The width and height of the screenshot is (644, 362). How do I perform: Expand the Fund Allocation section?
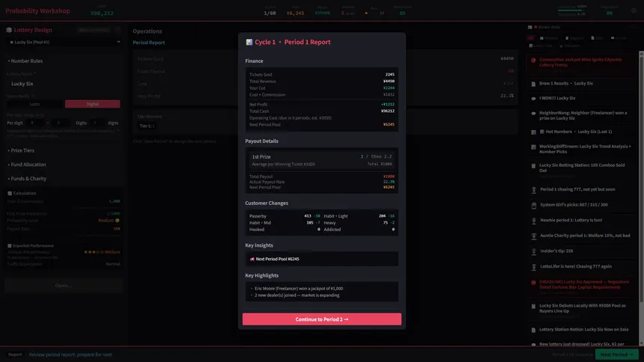(28, 165)
